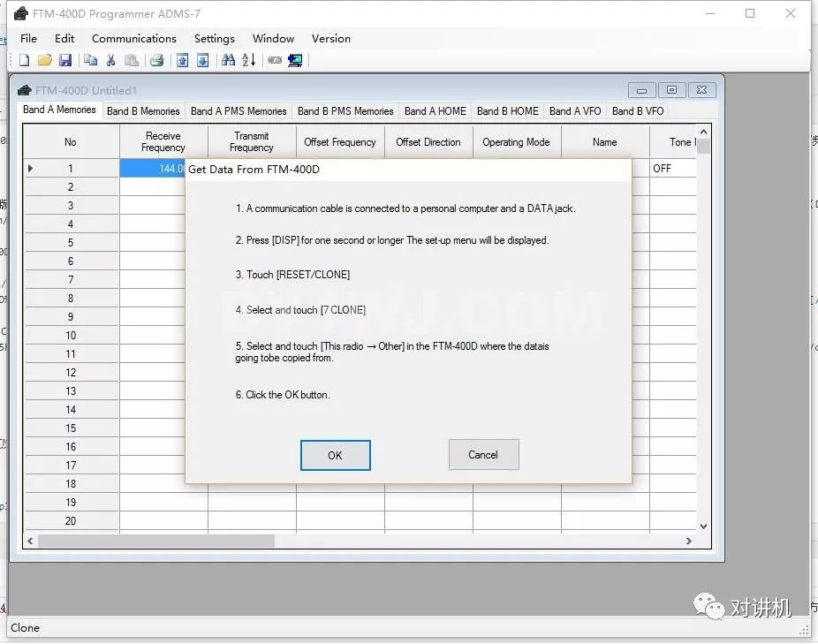Select row header number 12

(x=71, y=373)
